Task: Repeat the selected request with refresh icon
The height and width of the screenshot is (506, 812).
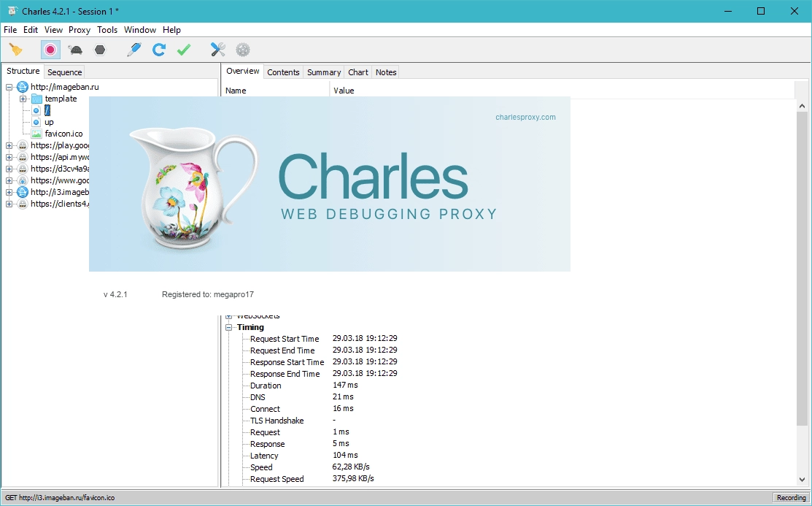Action: [x=159, y=50]
